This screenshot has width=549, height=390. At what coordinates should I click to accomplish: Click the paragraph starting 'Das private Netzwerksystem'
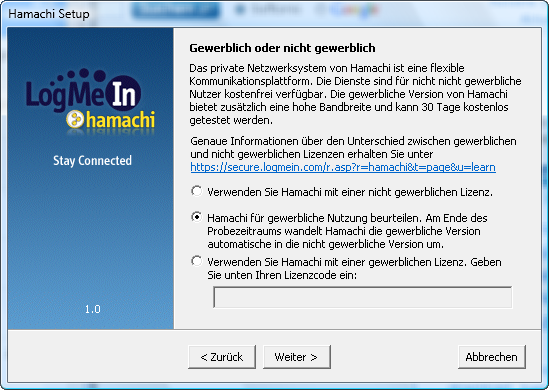[355, 94]
